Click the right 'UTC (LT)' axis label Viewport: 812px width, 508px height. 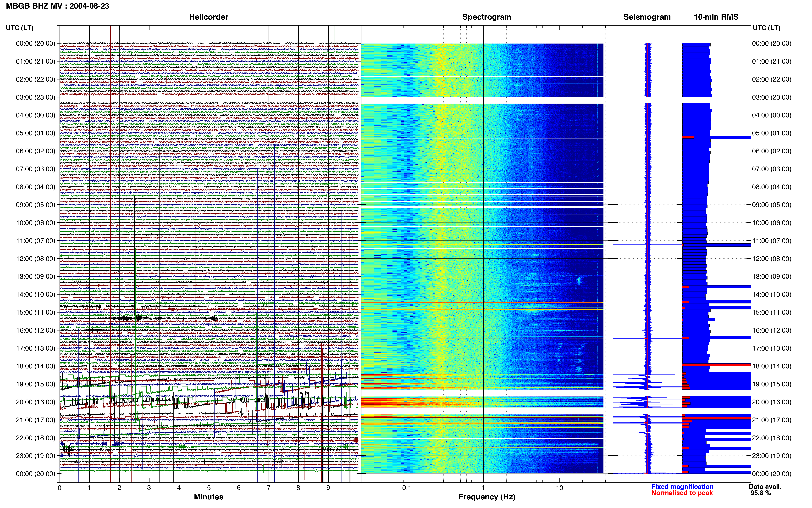point(766,28)
